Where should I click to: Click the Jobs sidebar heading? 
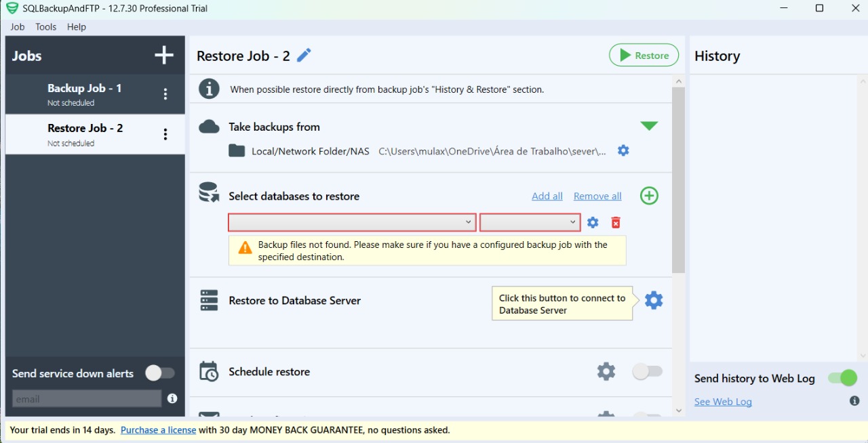pos(27,56)
